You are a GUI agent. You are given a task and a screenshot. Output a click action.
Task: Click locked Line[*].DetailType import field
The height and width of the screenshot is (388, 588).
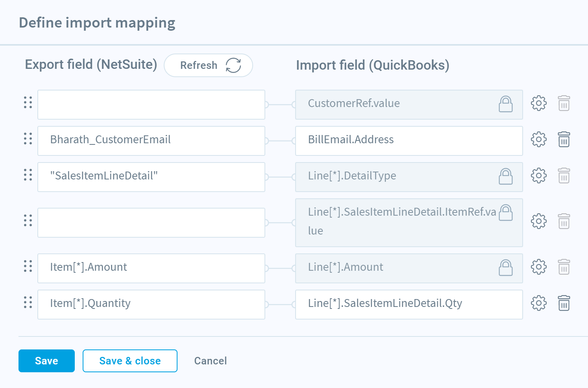coord(409,177)
